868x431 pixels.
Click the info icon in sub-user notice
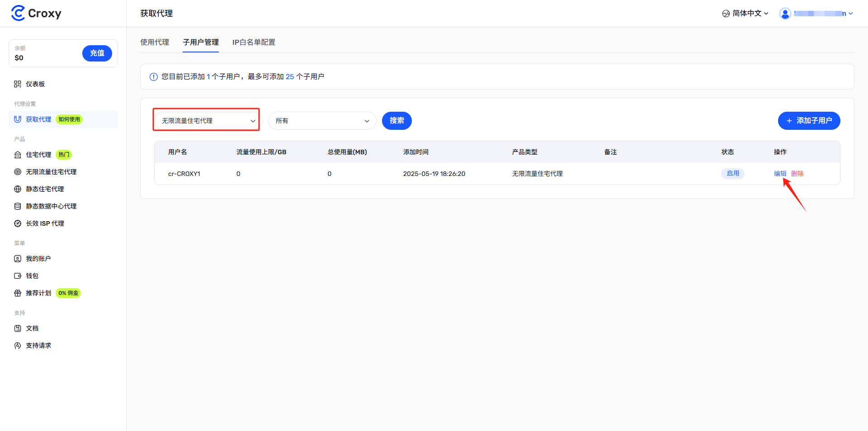(154, 77)
